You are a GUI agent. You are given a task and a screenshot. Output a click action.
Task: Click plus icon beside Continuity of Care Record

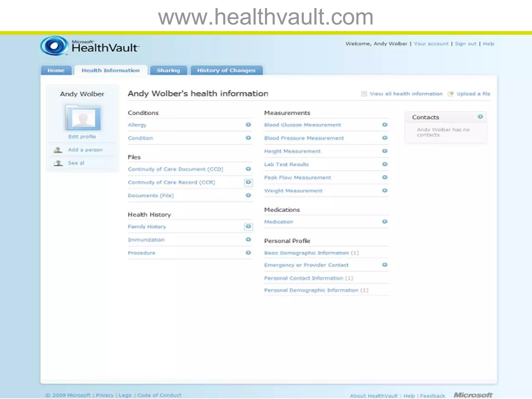(248, 182)
